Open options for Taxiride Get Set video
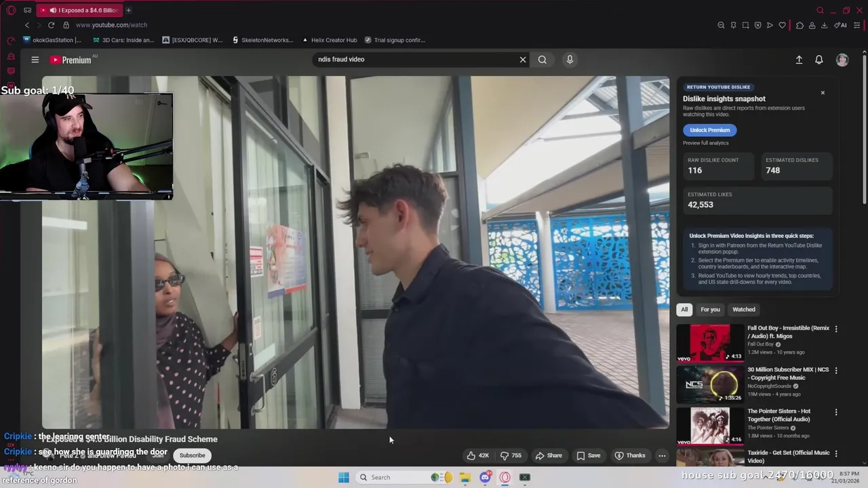This screenshot has height=488, width=868. [x=836, y=453]
